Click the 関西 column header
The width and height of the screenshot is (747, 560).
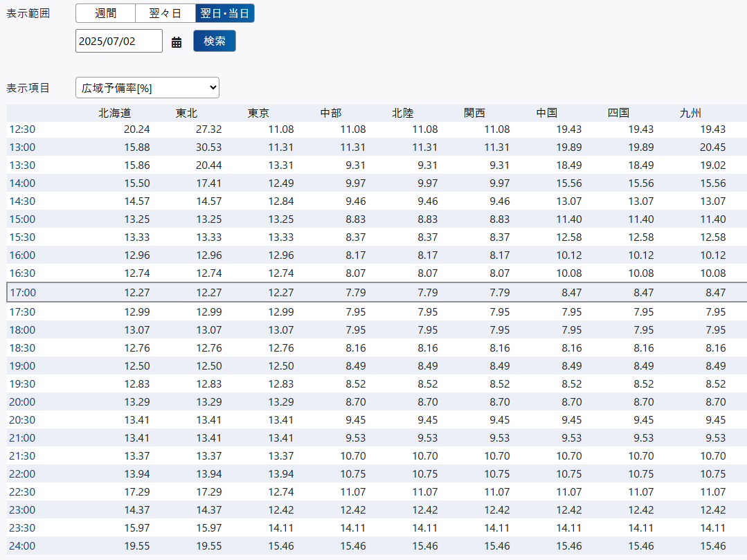474,113
